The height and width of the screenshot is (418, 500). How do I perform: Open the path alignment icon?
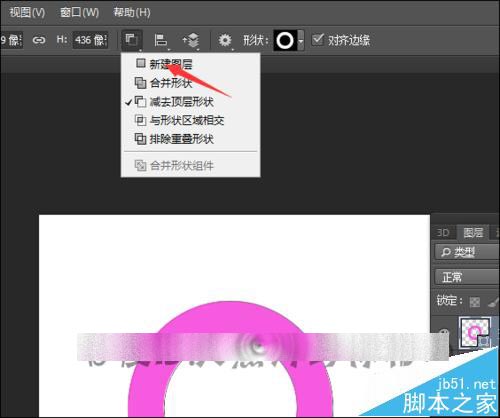click(x=161, y=40)
